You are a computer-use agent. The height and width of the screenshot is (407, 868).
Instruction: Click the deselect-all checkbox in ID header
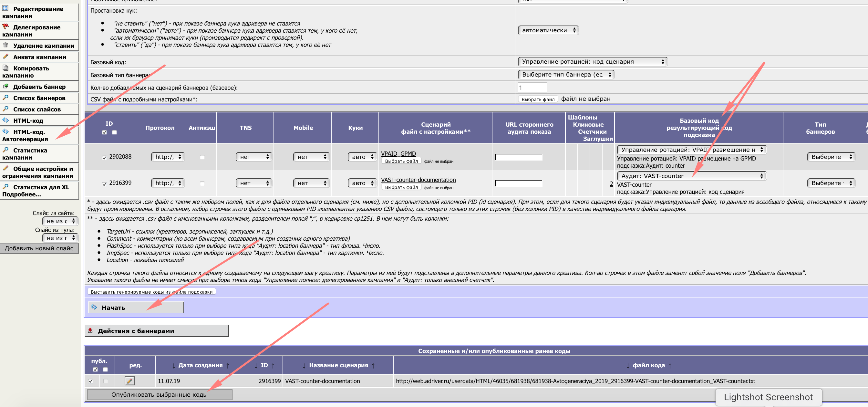click(115, 132)
